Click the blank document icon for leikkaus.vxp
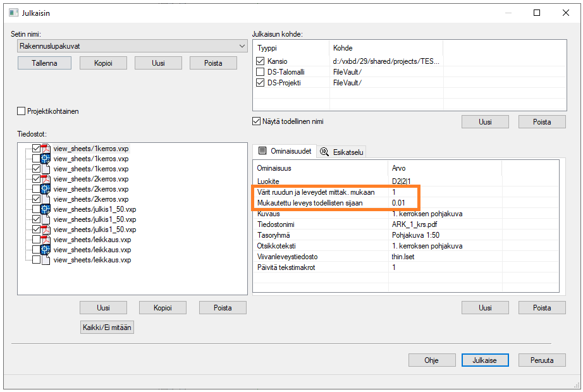The image size is (583, 392). [x=46, y=260]
